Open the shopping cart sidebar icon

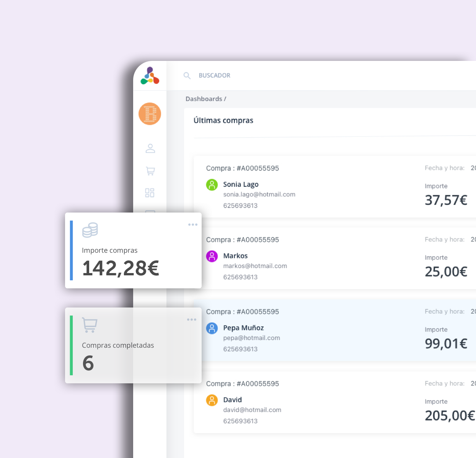click(x=150, y=171)
